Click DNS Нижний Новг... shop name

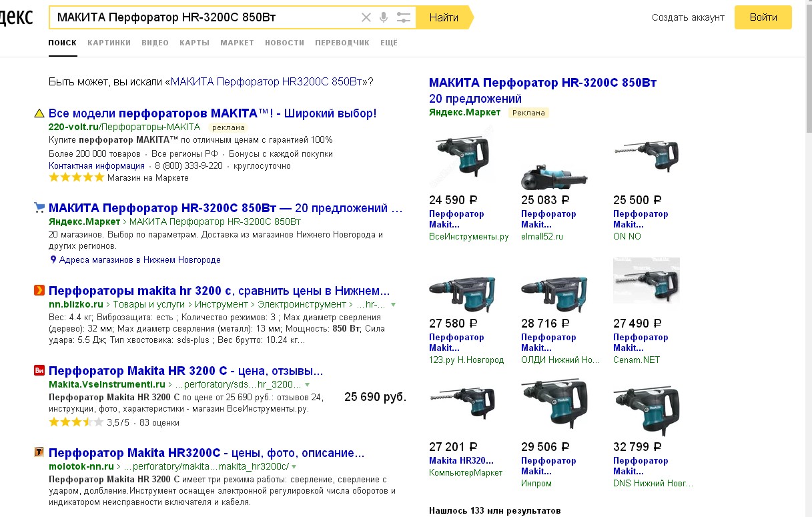coord(653,483)
